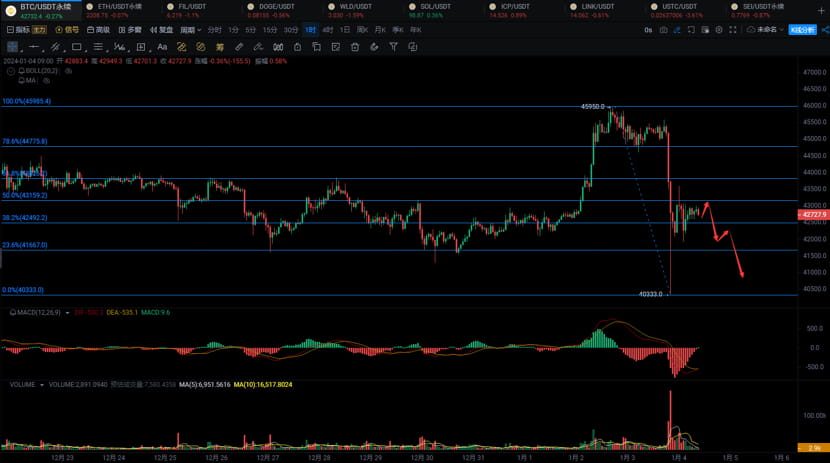Select the 1日 daily timeframe

click(x=345, y=30)
